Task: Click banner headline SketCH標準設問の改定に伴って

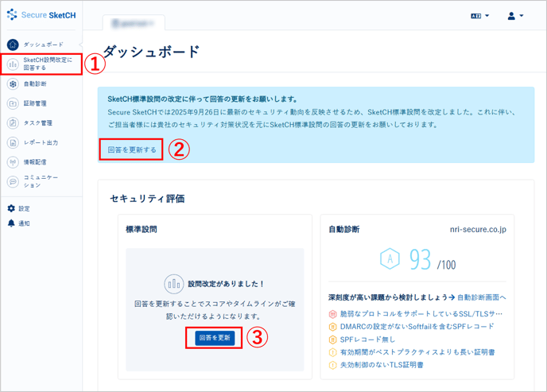Action: 203,99
